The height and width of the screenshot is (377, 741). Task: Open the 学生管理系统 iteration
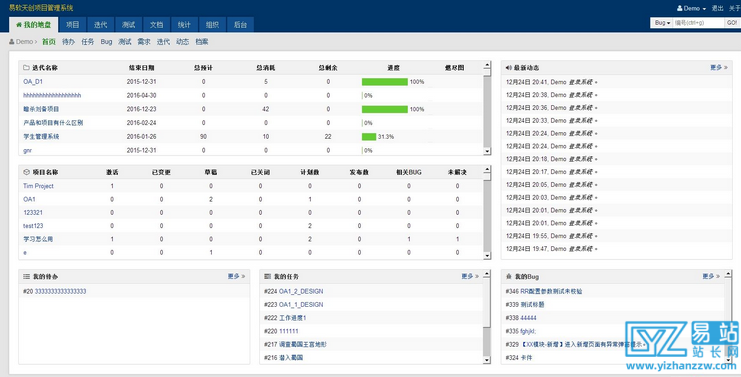[41, 137]
